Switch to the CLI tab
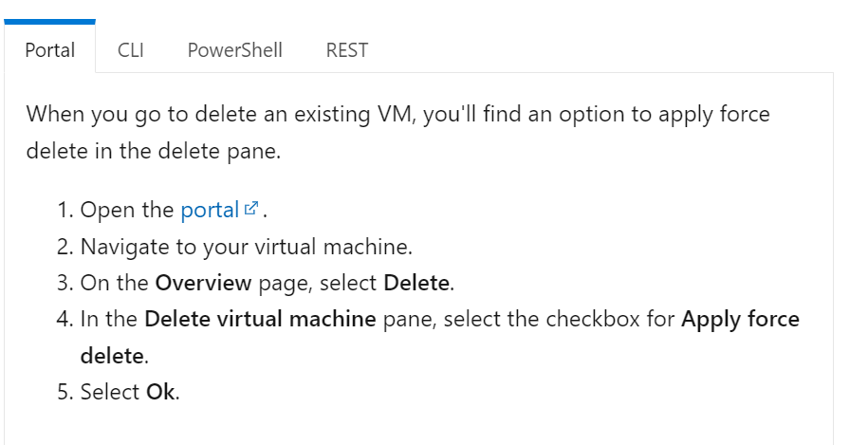 (131, 49)
